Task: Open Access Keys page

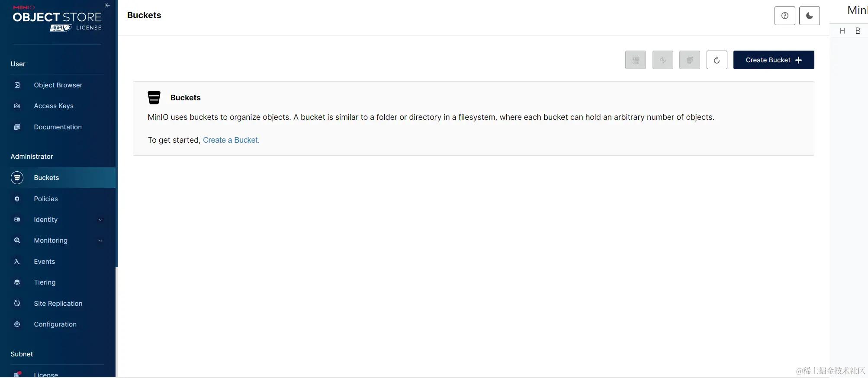Action: click(x=54, y=106)
